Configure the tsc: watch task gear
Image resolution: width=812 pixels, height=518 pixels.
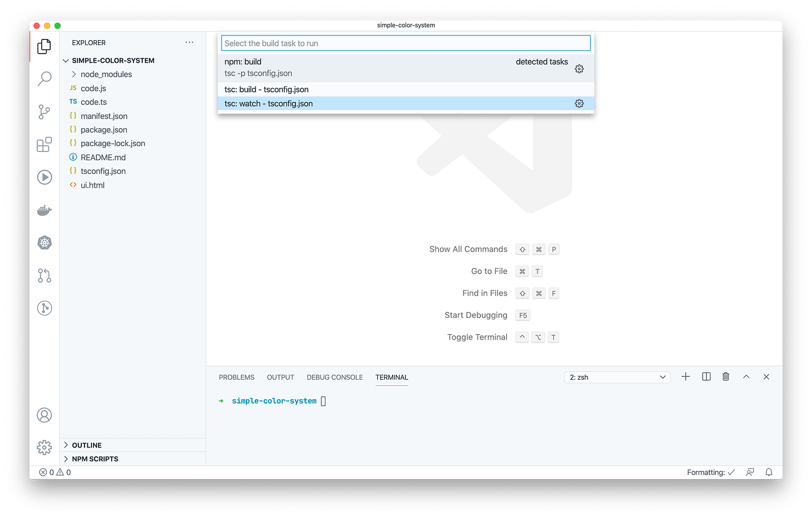pyautogui.click(x=579, y=104)
